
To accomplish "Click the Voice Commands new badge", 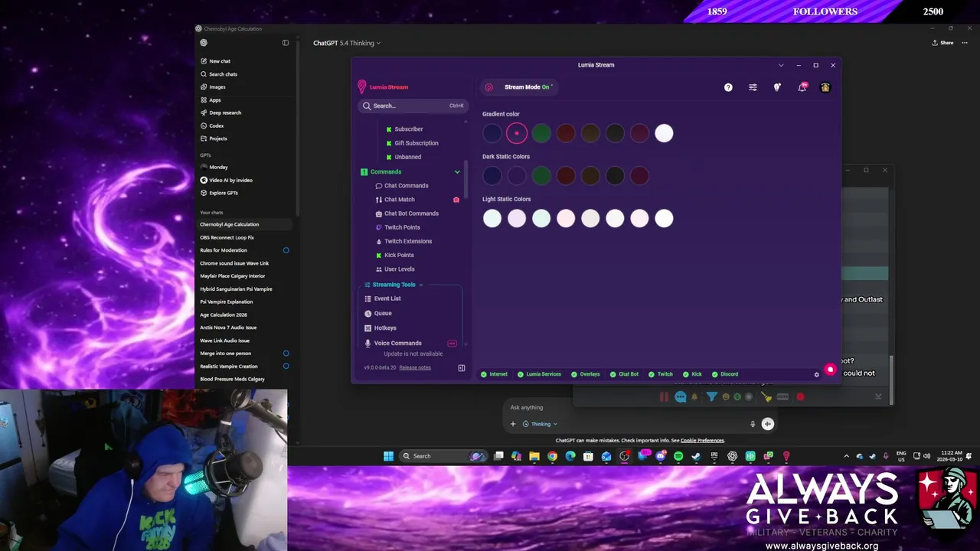I will (x=452, y=344).
